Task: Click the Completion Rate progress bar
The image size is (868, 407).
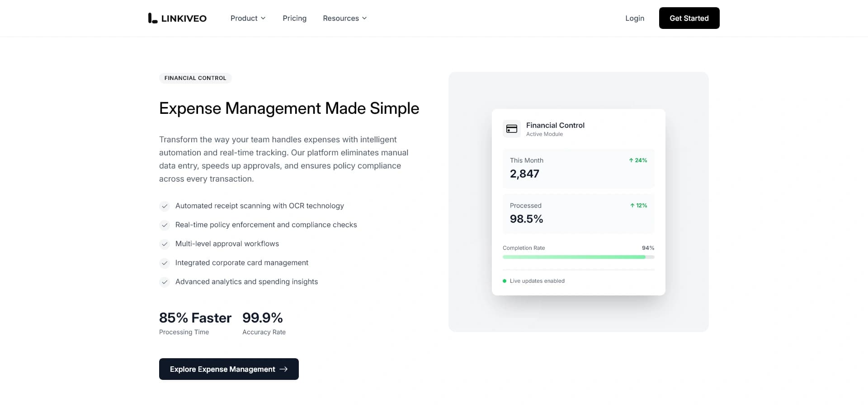Action: [x=578, y=257]
